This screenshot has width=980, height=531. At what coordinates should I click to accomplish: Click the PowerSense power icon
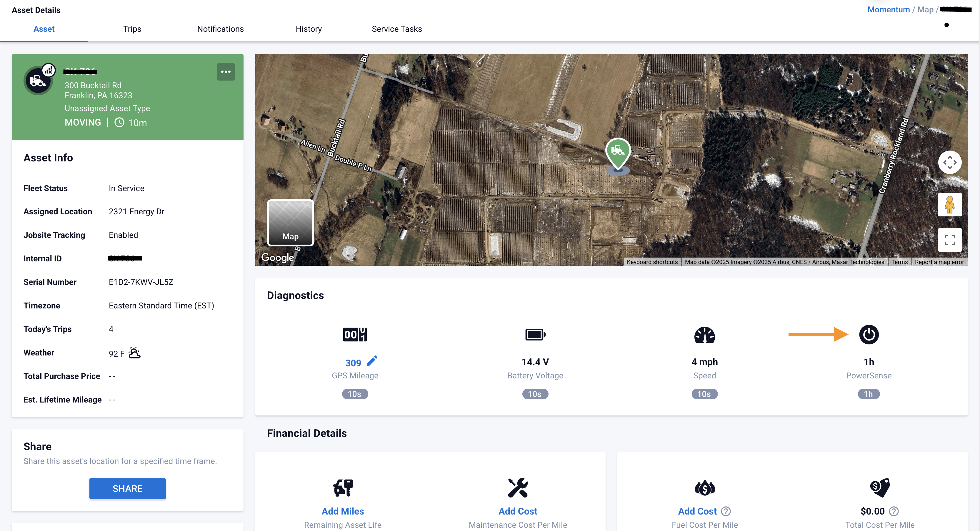(x=869, y=335)
